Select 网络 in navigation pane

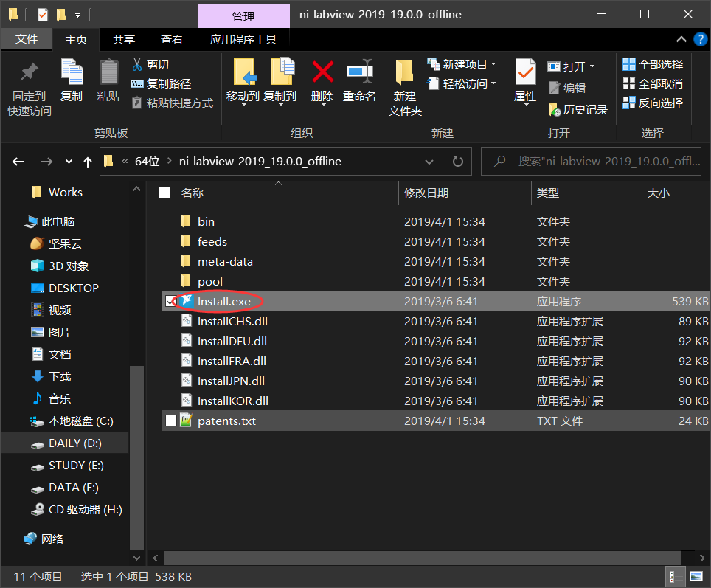pyautogui.click(x=44, y=539)
